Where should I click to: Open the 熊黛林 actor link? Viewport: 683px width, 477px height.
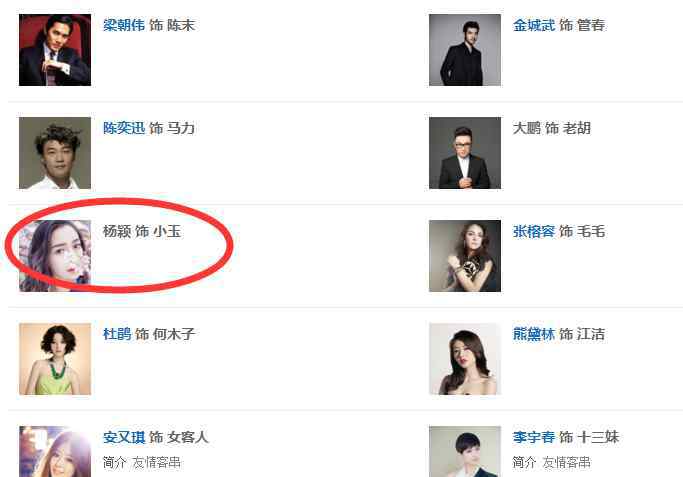pyautogui.click(x=534, y=334)
